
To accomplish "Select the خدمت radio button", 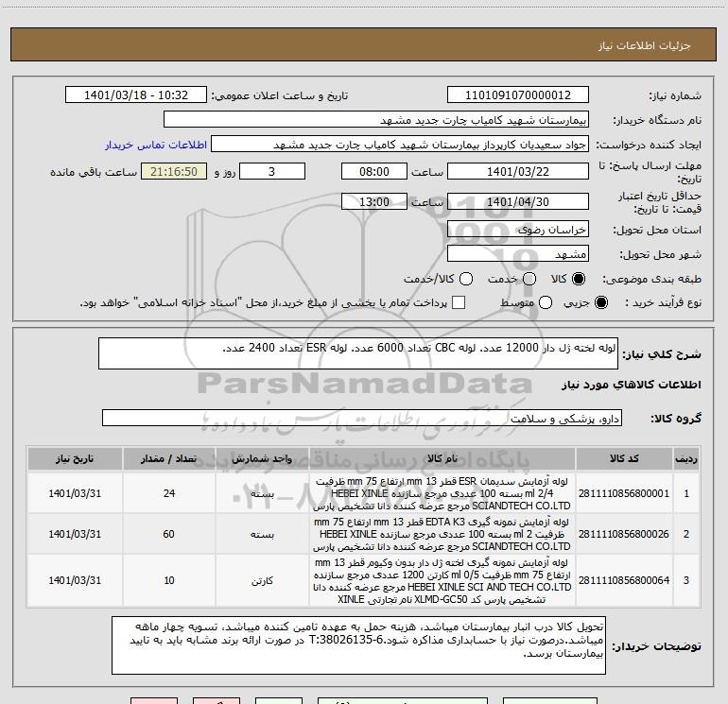I will coord(529,279).
